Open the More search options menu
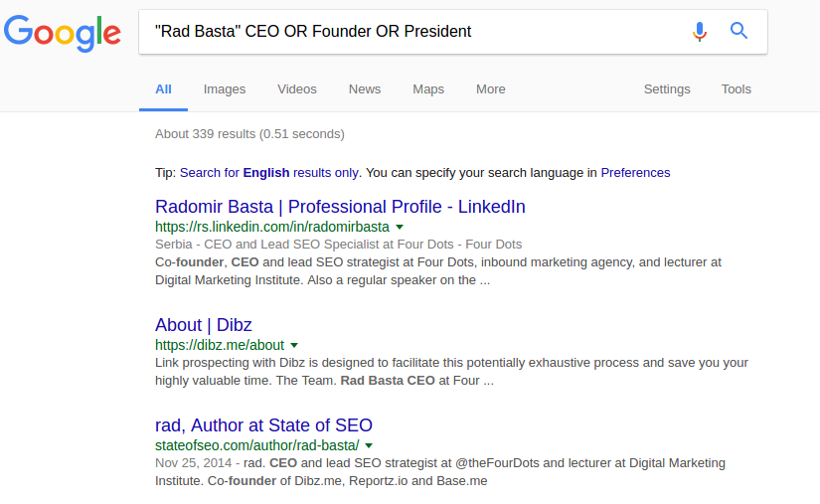This screenshot has height=504, width=820. [x=491, y=89]
